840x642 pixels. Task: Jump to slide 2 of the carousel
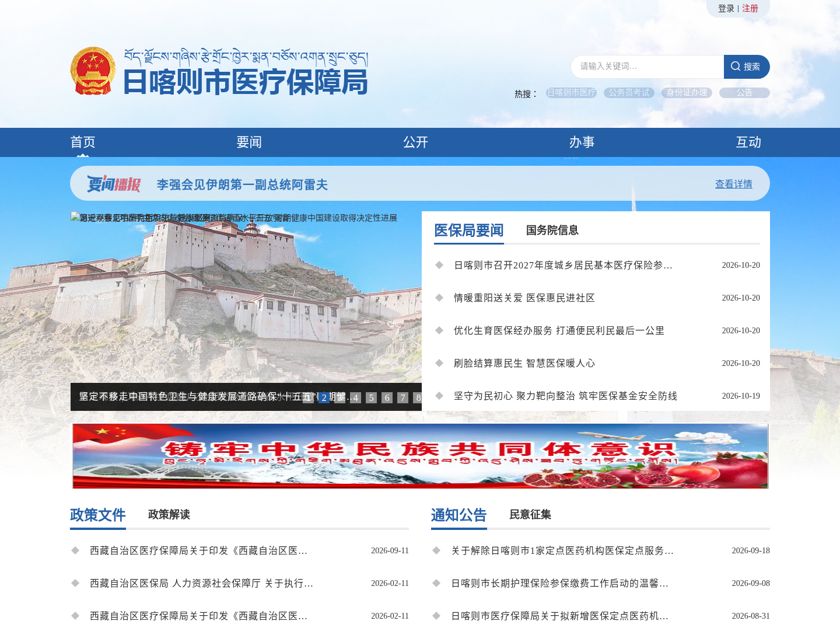pyautogui.click(x=324, y=397)
